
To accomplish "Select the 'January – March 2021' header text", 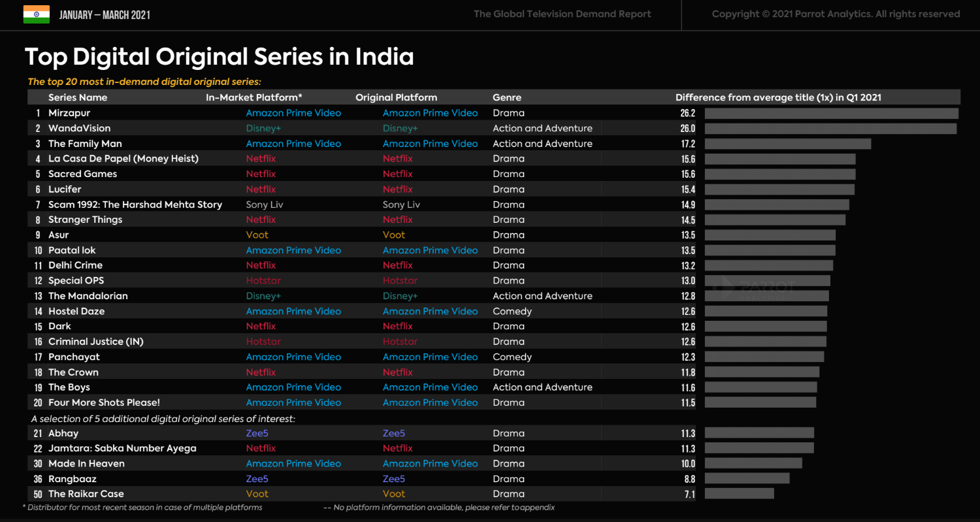I will [x=105, y=15].
